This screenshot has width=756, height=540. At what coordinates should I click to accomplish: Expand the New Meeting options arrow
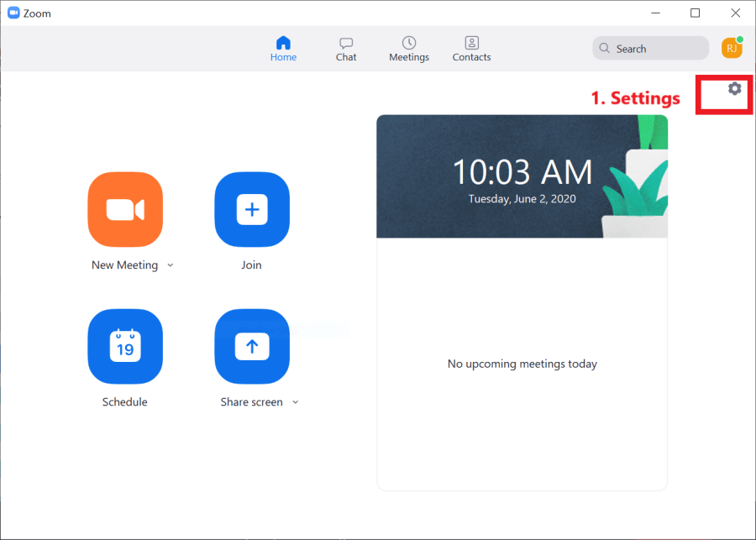[x=171, y=265]
